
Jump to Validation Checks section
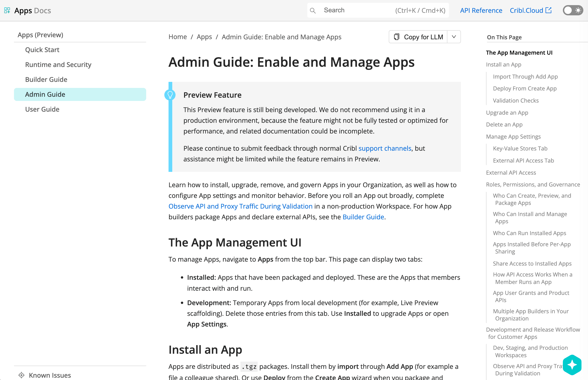pos(516,100)
